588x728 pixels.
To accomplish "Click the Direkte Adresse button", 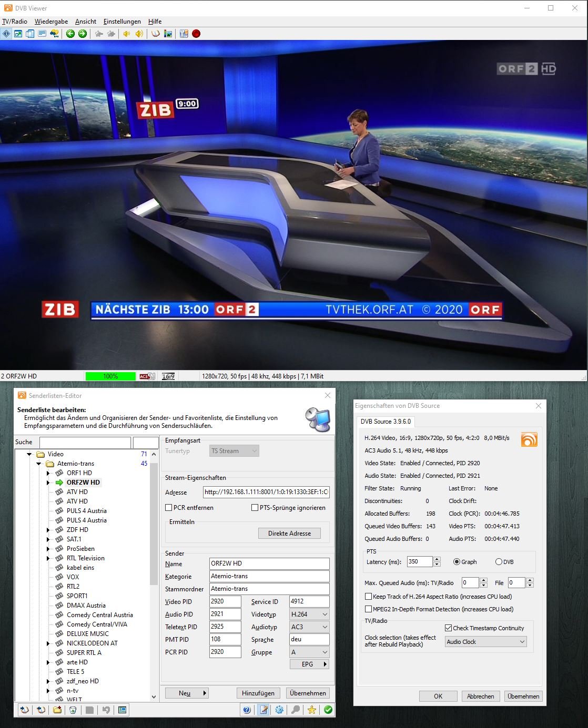I will (x=289, y=534).
